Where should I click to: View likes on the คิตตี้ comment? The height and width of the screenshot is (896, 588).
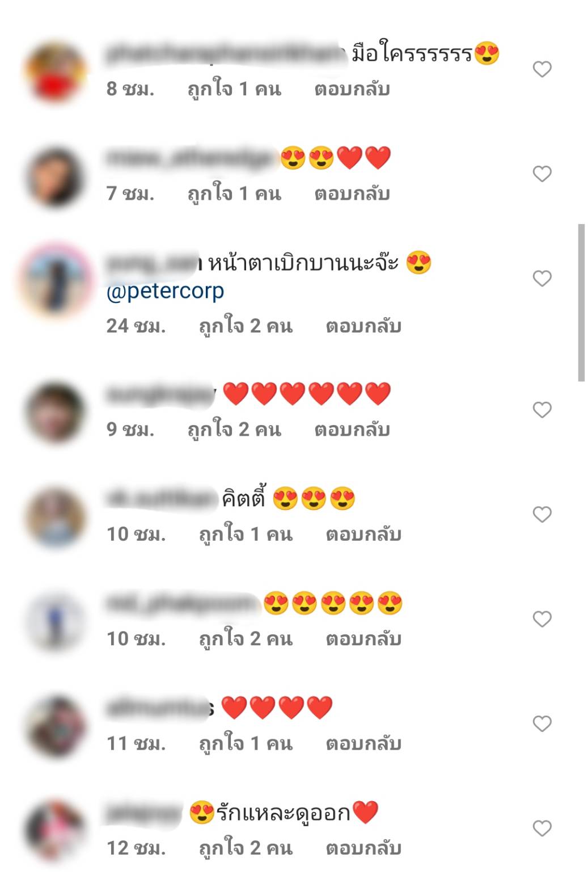click(246, 535)
